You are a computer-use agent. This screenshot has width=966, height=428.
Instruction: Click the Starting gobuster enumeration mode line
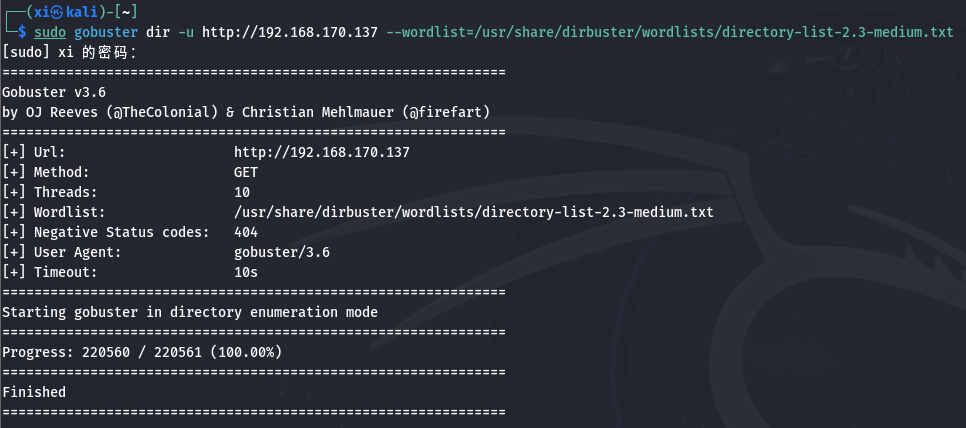190,312
